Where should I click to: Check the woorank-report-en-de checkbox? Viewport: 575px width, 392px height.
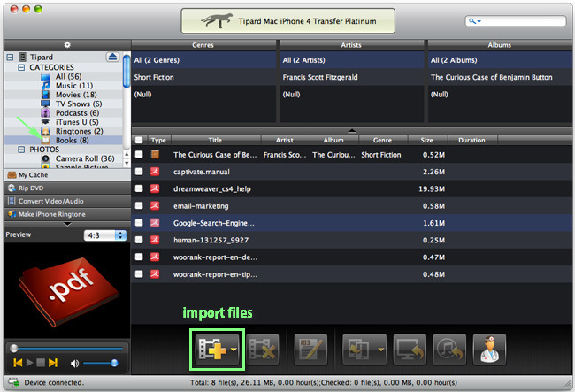[139, 257]
